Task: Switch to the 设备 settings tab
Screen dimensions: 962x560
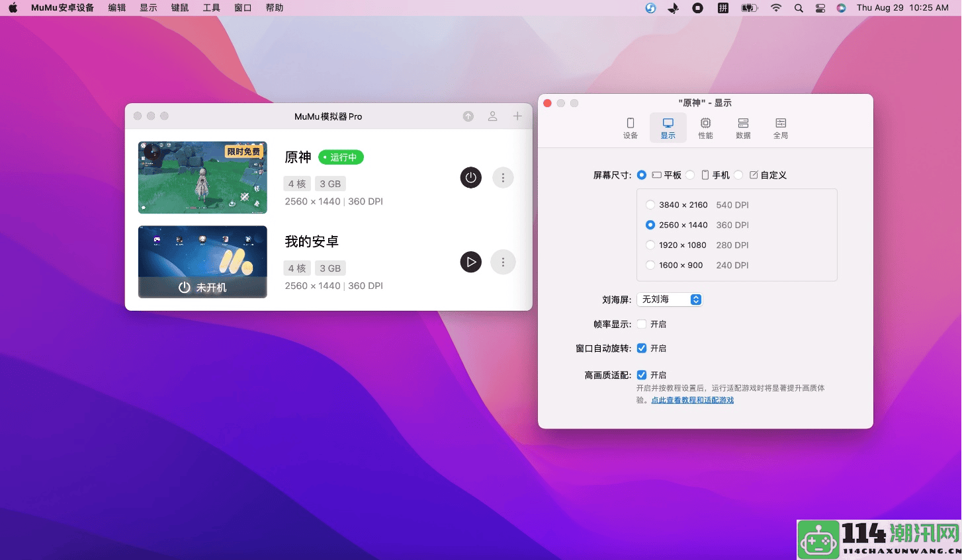Action: (631, 128)
